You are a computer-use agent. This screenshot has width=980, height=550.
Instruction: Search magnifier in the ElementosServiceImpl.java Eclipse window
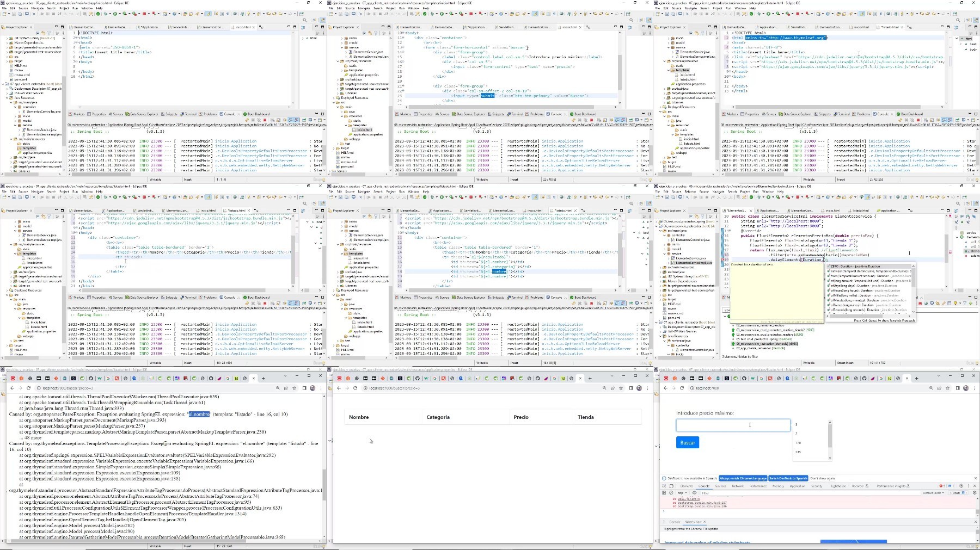pyautogui.click(x=958, y=203)
